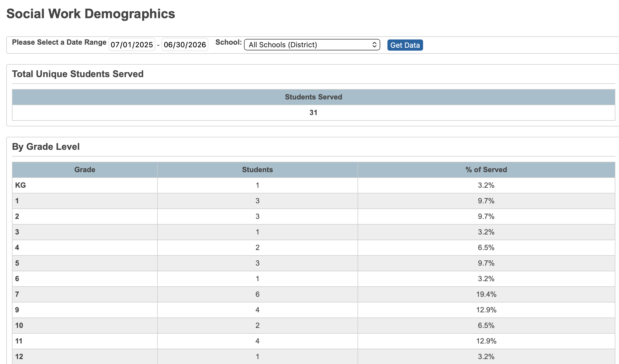Viewport: 619px width, 364px height.
Task: Click the 12.9% cell in grade 9 row
Action: [486, 310]
